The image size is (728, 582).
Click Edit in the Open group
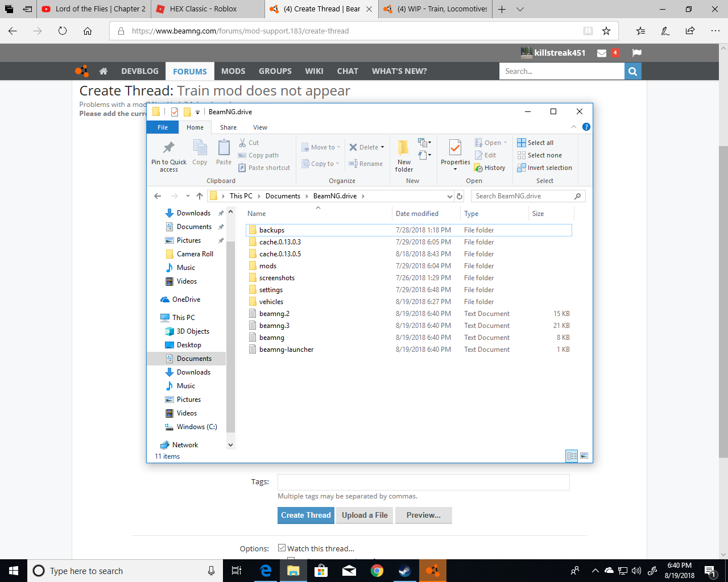tap(485, 155)
